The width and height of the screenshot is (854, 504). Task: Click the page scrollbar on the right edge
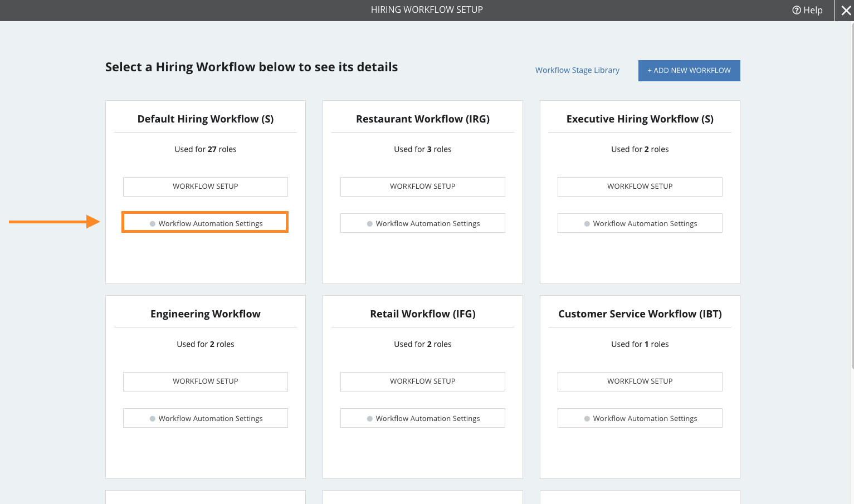(852, 195)
